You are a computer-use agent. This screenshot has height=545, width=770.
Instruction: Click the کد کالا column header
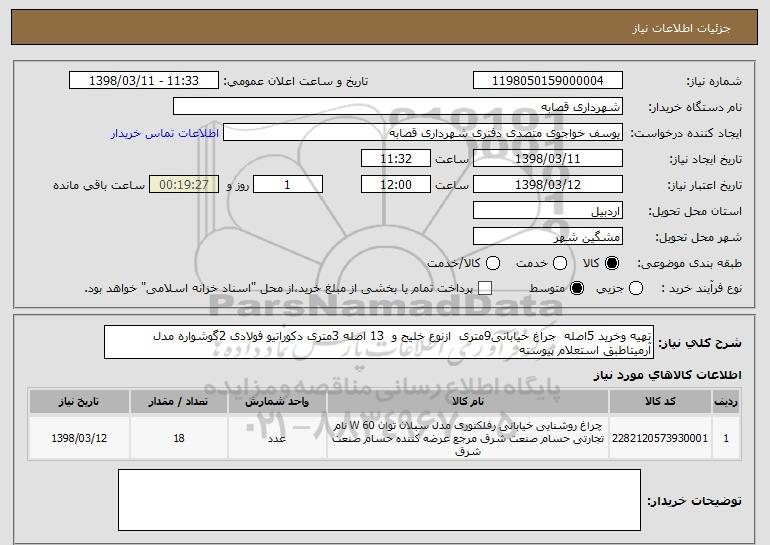point(660,402)
